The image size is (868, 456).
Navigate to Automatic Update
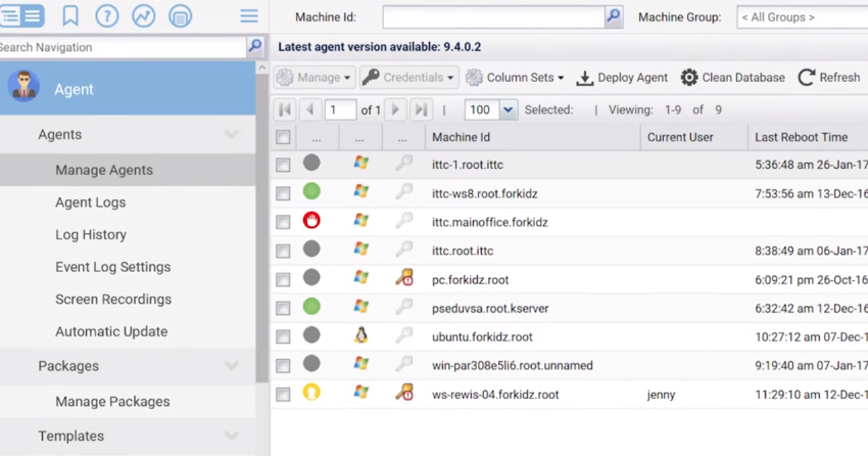click(112, 332)
